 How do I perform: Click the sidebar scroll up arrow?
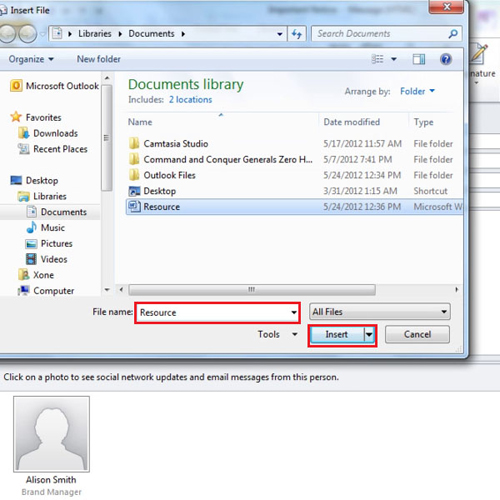[x=107, y=78]
